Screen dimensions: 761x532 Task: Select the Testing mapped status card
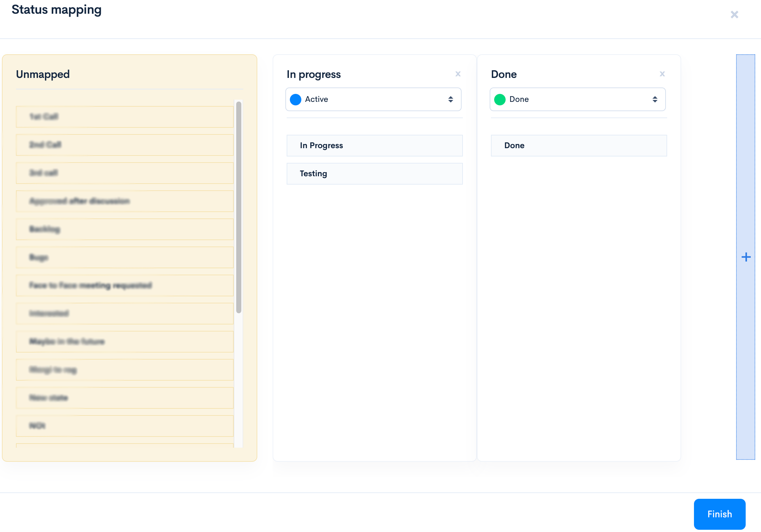click(374, 174)
